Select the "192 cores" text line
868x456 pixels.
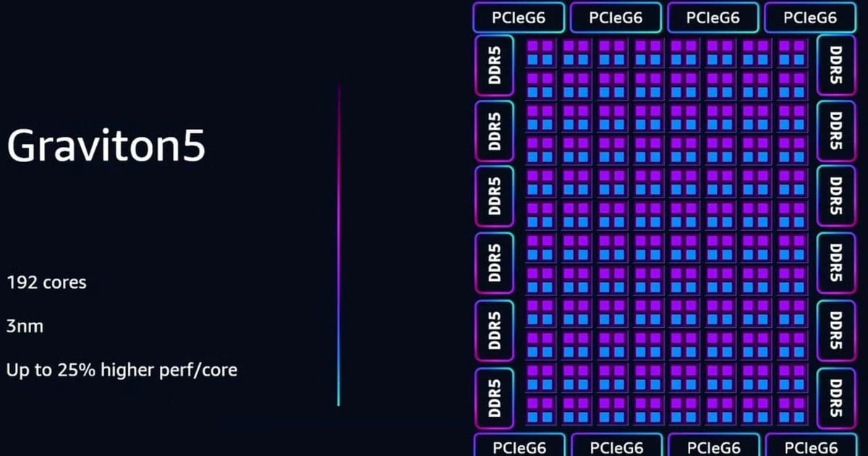[46, 282]
